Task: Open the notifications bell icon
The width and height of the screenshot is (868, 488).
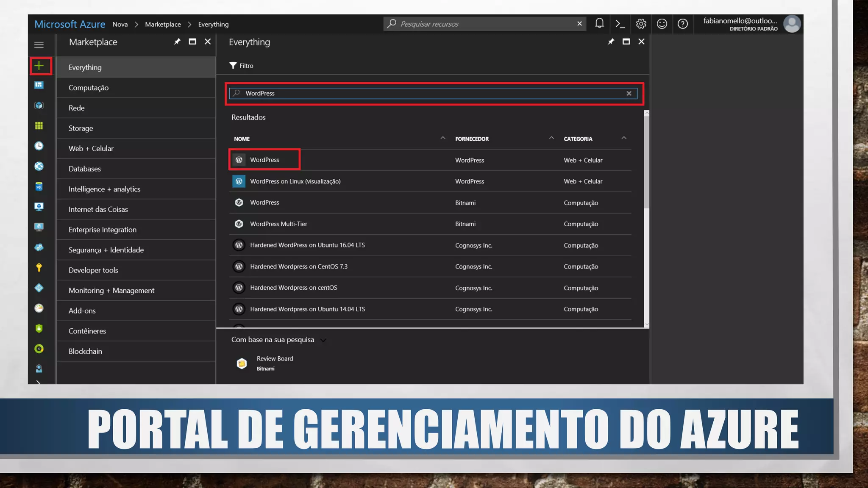Action: (599, 24)
